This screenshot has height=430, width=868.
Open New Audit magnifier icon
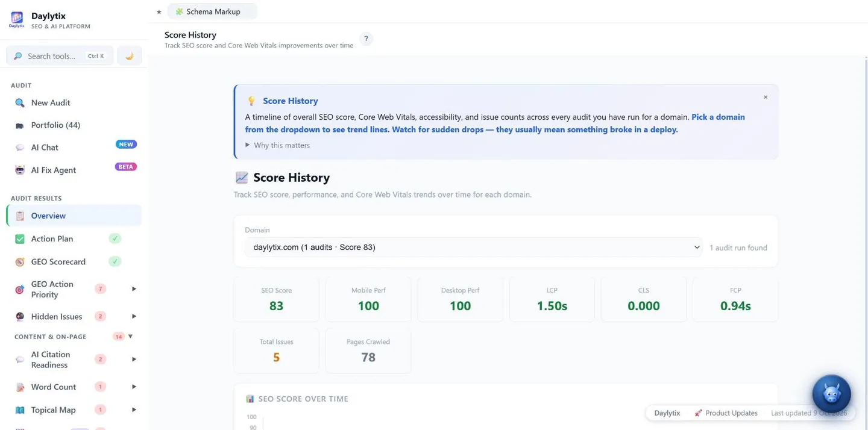[x=20, y=103]
